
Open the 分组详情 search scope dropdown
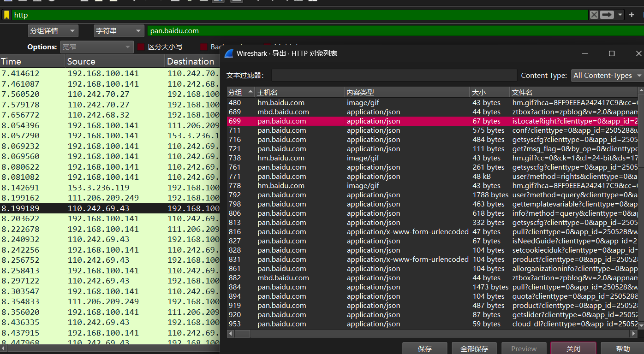[53, 31]
